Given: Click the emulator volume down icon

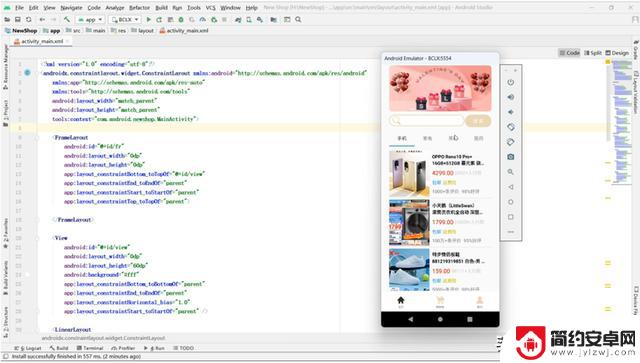Looking at the screenshot, I should pyautogui.click(x=511, y=112).
